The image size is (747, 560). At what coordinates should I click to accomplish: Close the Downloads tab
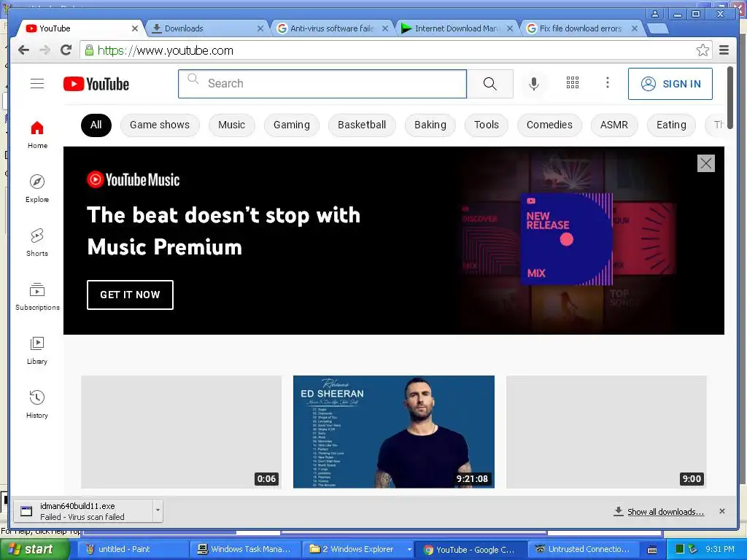(x=260, y=28)
